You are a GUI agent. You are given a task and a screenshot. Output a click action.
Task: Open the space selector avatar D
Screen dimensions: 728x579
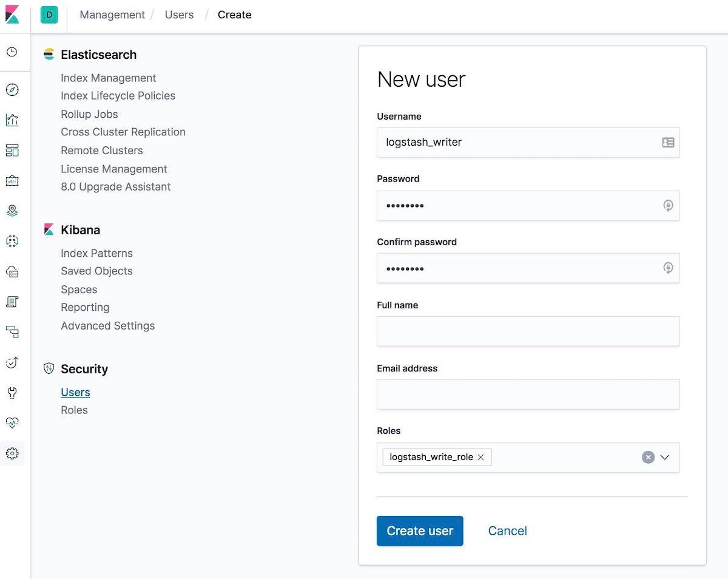pyautogui.click(x=49, y=15)
